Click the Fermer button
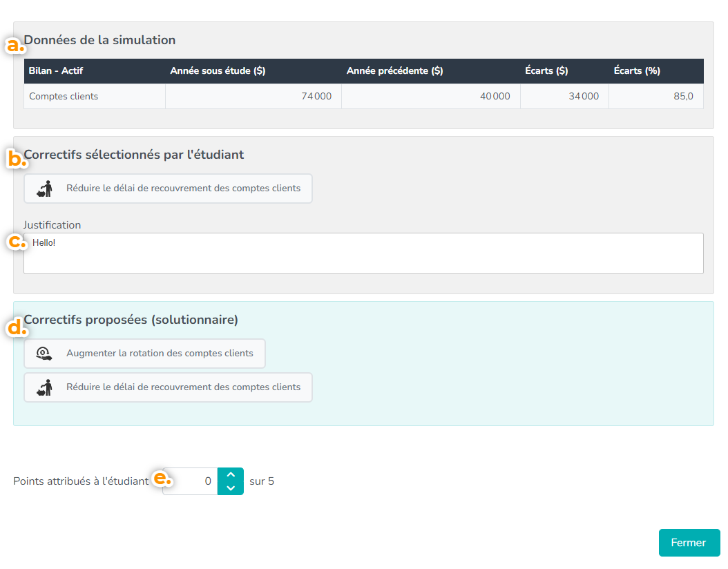 pos(689,543)
